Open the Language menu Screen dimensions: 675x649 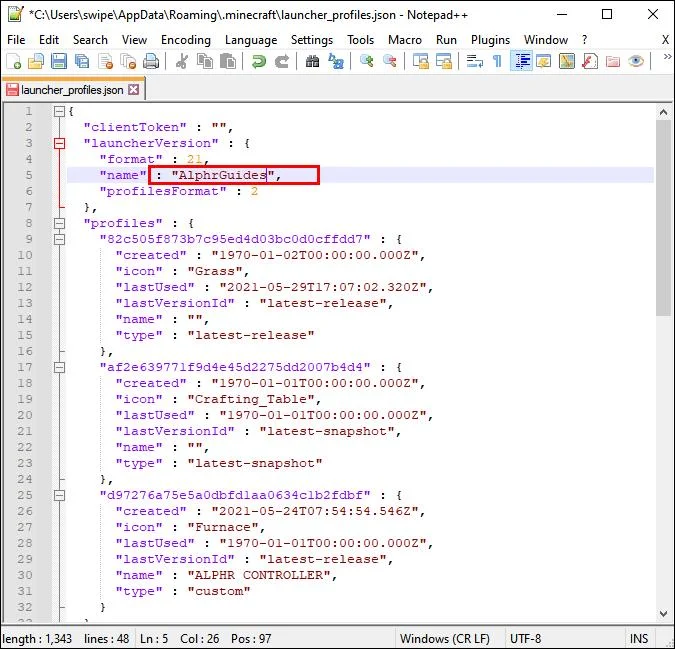(x=251, y=40)
